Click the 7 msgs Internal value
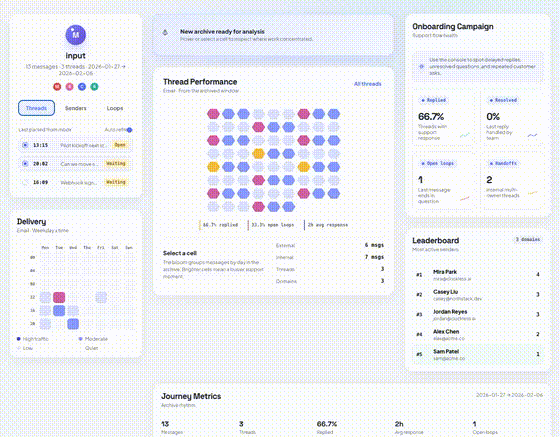 pyautogui.click(x=374, y=257)
